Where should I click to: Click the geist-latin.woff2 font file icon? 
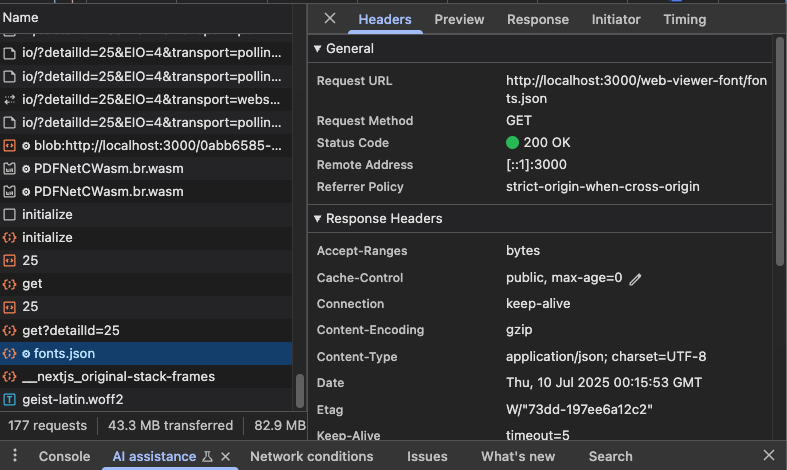10,400
